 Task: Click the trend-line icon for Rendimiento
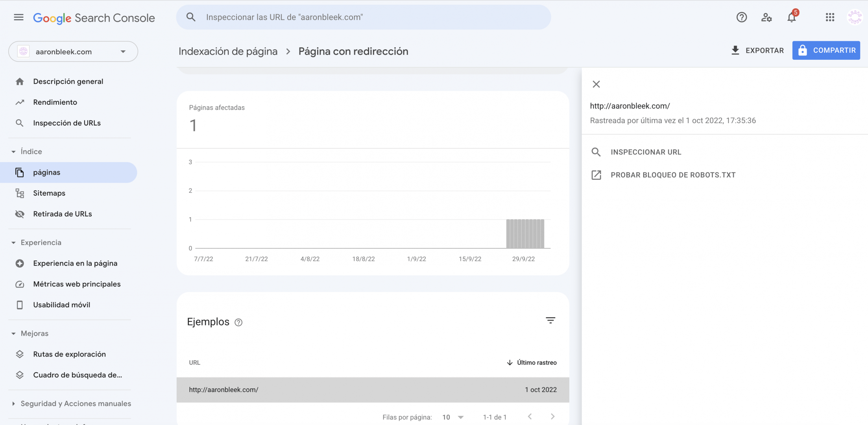click(20, 102)
